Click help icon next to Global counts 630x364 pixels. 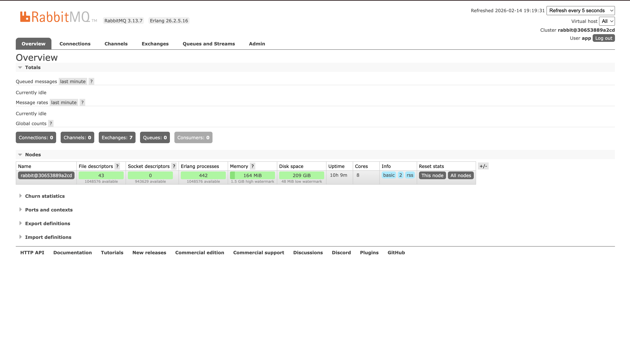(51, 123)
